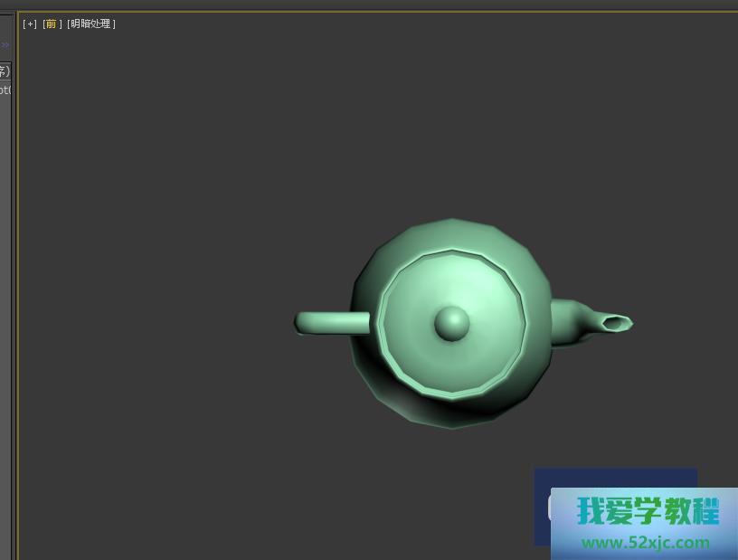738x560 pixels.
Task: Click the opening at the spout tip
Action: click(x=617, y=322)
